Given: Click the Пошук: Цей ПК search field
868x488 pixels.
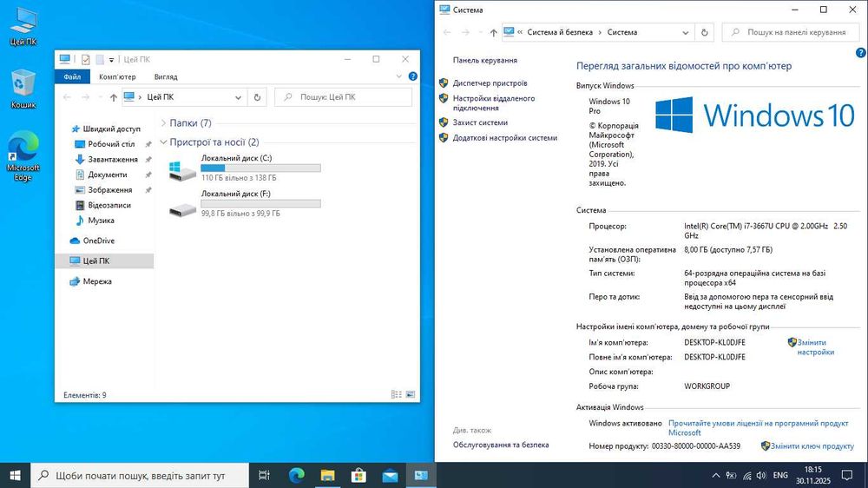Looking at the screenshot, I should click(343, 97).
